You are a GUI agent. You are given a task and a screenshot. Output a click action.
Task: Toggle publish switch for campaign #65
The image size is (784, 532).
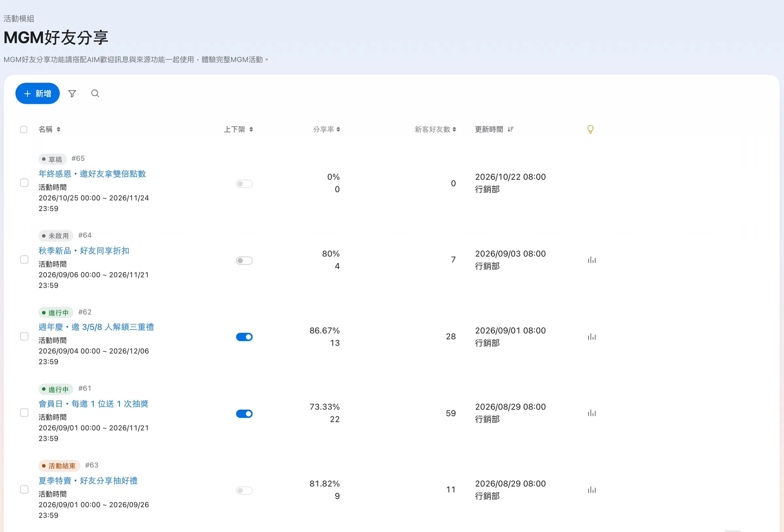(x=244, y=184)
